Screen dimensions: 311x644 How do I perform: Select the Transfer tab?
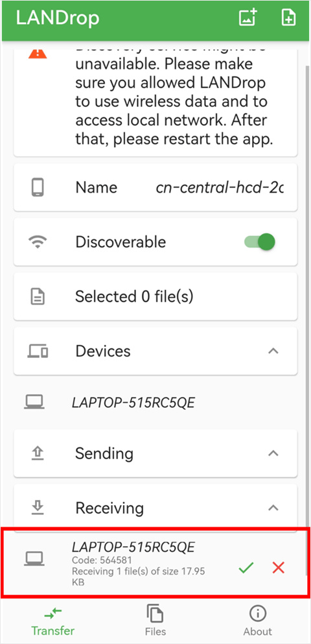pyautogui.click(x=53, y=620)
